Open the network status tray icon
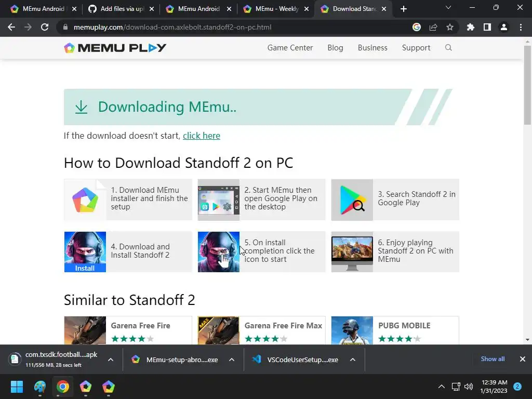Viewport: 532px width, 399px height. (x=456, y=387)
